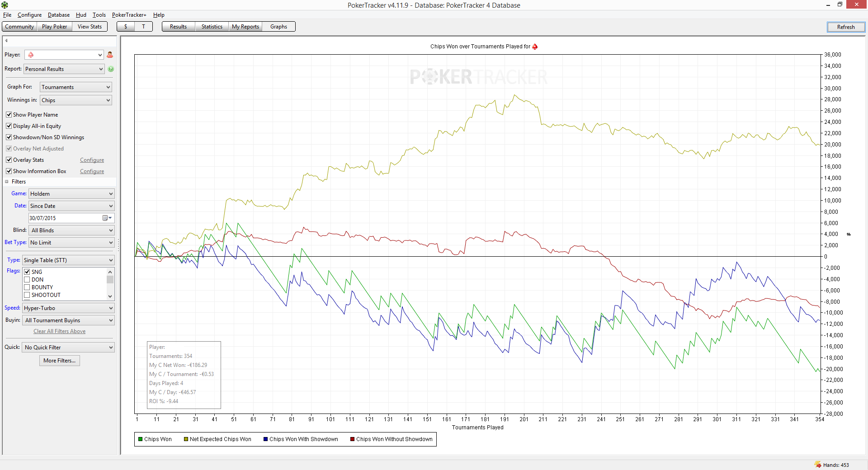Uncheck Showdown/Non SD Winnings
The image size is (868, 470).
coord(9,137)
